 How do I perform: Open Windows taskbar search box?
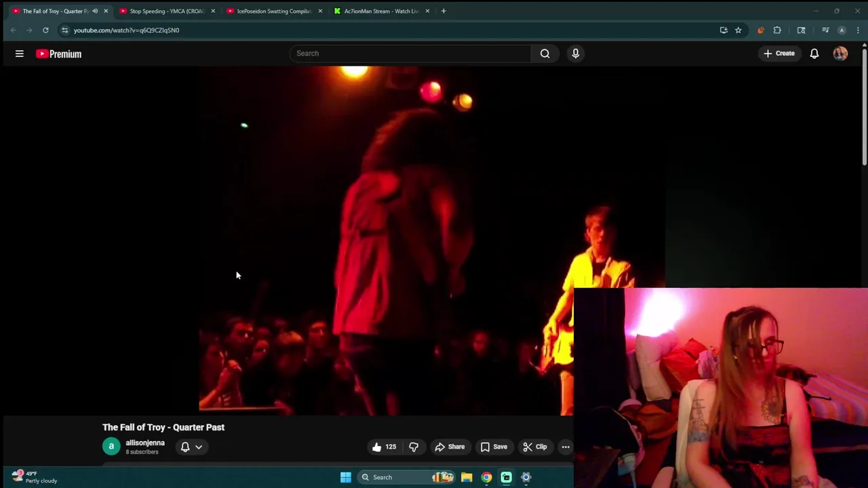pos(406,477)
